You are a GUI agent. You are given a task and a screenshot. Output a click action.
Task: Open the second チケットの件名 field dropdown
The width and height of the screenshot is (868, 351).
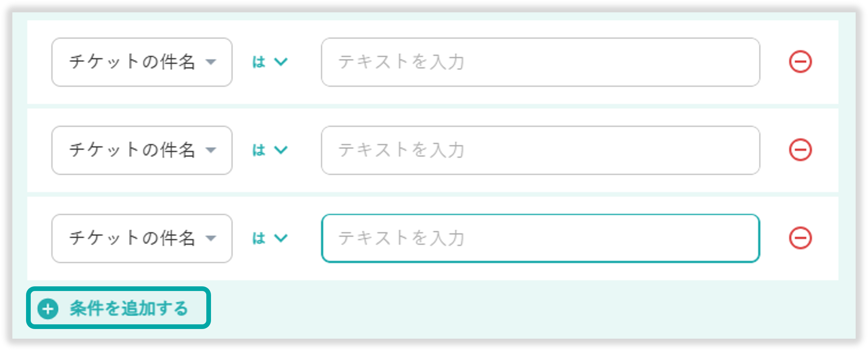[x=142, y=150]
